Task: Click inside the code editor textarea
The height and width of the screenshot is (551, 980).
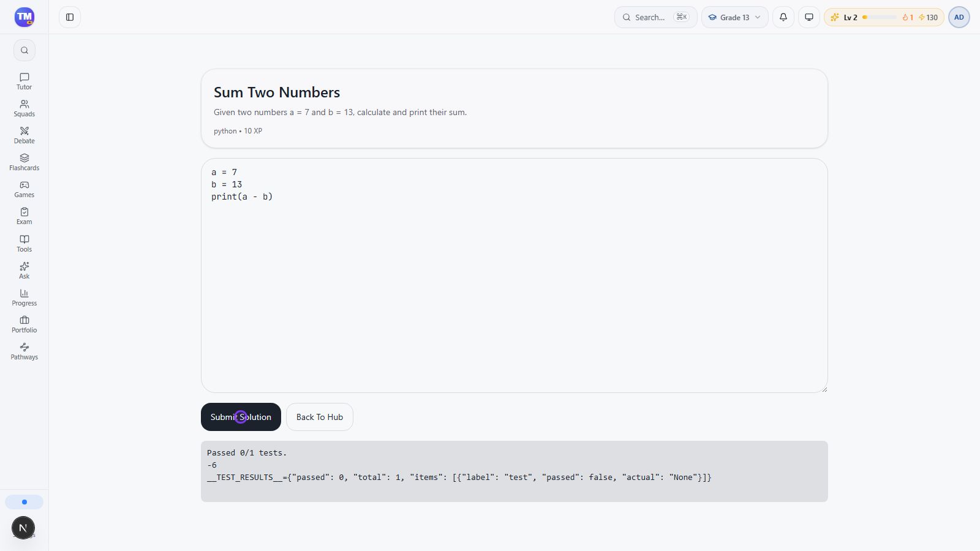Action: (x=514, y=275)
